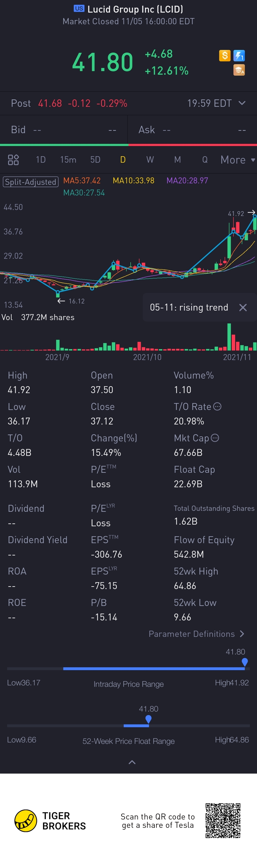257x868 pixels.
Task: Tap the Mkt Cap info icon
Action: click(x=215, y=438)
